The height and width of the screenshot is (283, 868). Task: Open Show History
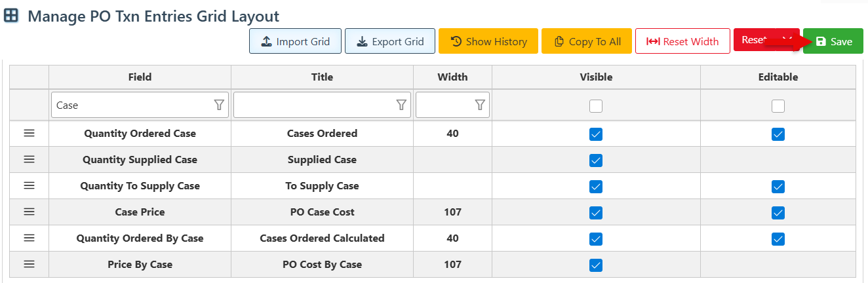[488, 41]
